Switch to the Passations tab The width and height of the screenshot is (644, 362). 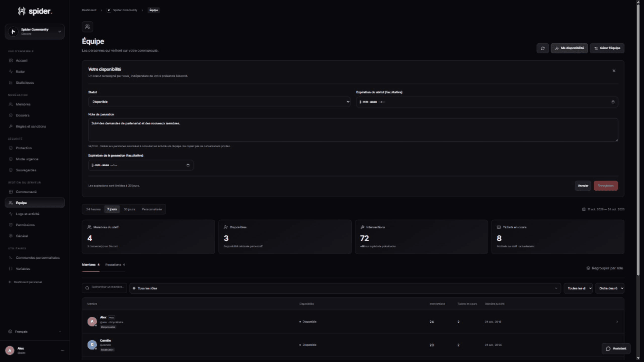click(115, 265)
